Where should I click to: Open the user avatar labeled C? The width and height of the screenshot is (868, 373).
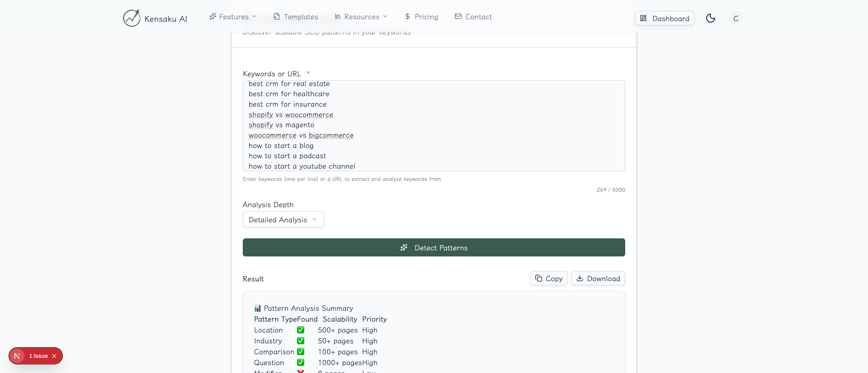click(x=736, y=18)
